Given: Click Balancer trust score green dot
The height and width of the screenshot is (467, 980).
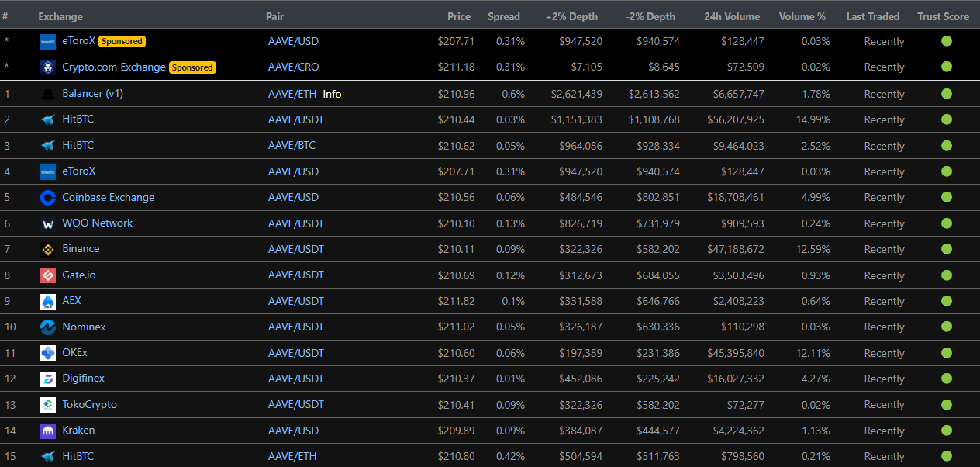Looking at the screenshot, I should [946, 94].
